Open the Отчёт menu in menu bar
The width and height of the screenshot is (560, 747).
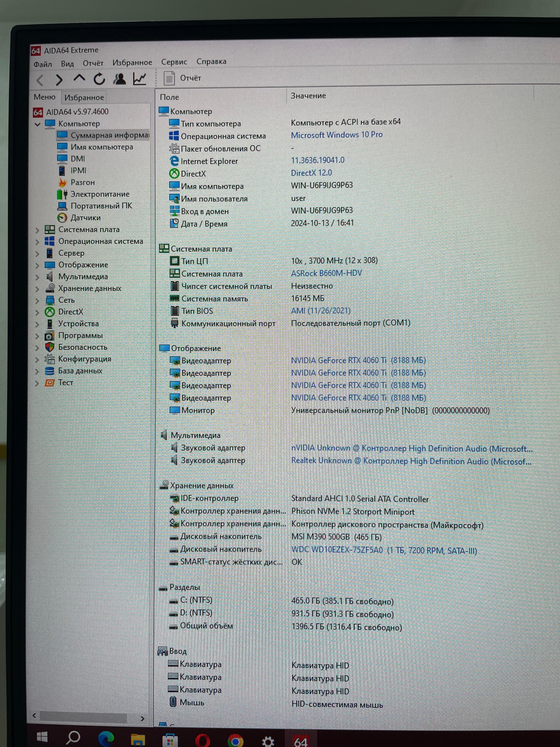(93, 63)
